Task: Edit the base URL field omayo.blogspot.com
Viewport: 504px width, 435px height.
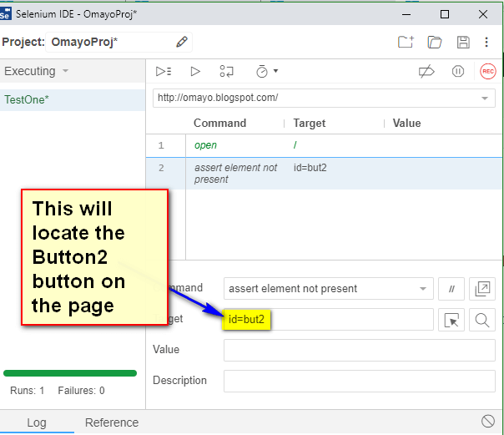Action: [324, 98]
